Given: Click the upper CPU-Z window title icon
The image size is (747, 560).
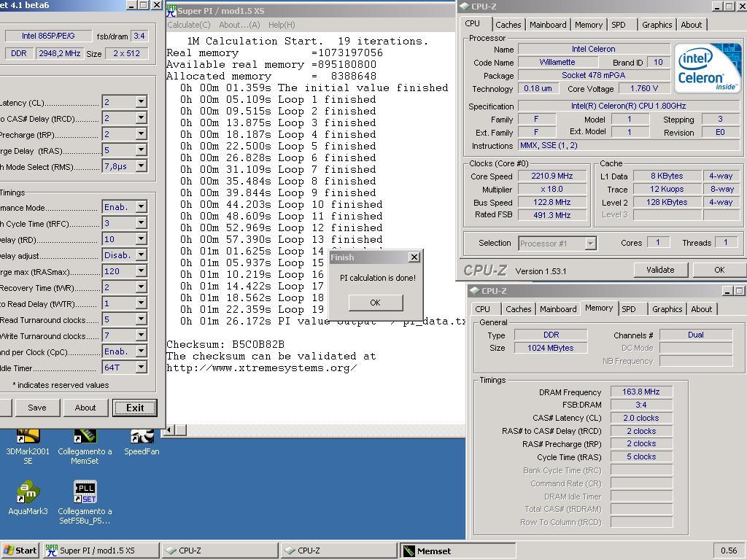Looking at the screenshot, I should point(465,6).
